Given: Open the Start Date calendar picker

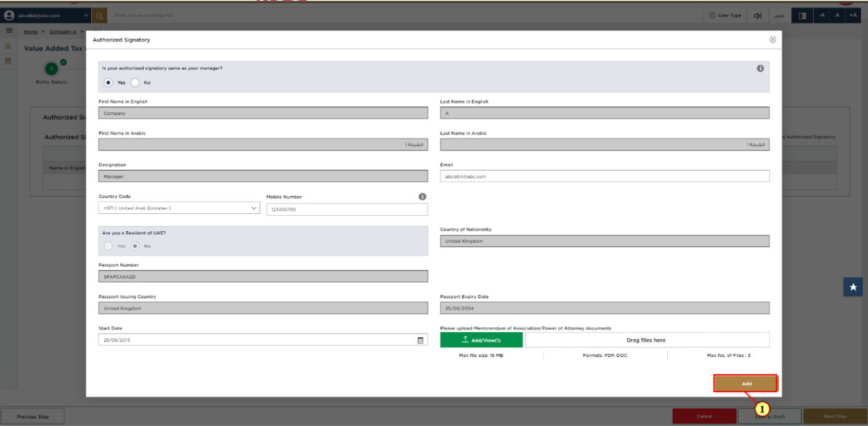Looking at the screenshot, I should click(421, 340).
